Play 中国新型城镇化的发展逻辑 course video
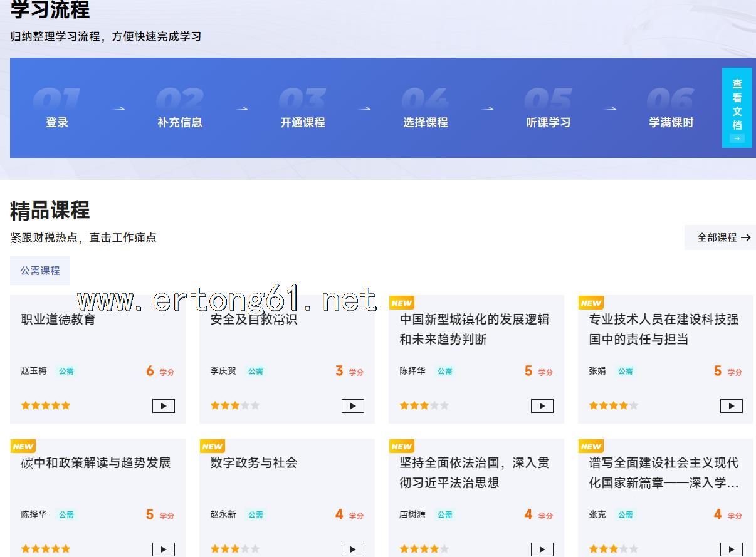 click(542, 406)
